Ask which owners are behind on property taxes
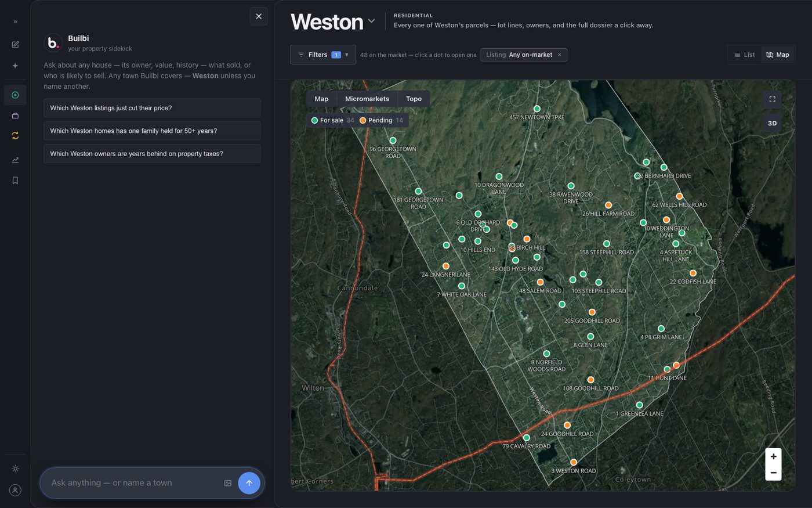Image resolution: width=812 pixels, height=508 pixels. 152,154
